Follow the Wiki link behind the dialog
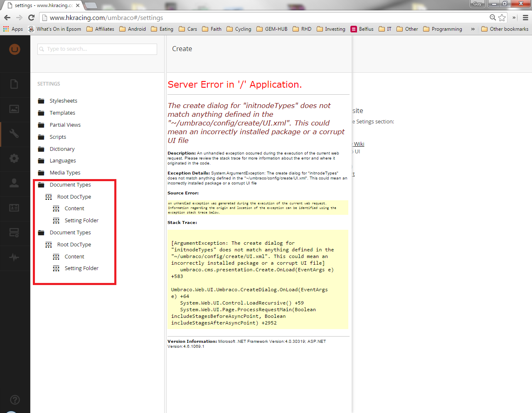The width and height of the screenshot is (532, 413). (359, 144)
